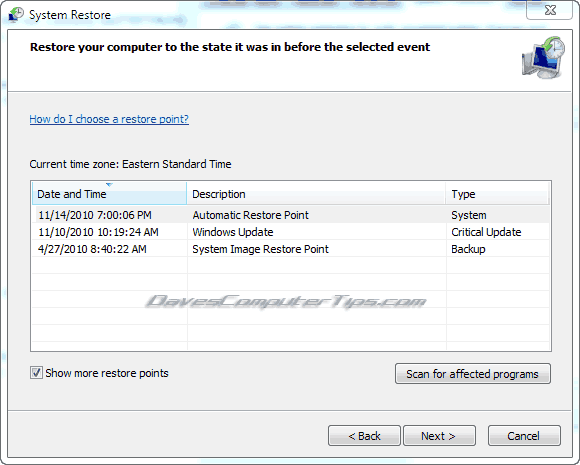Uncheck Show more restore points checkbox
The image size is (580, 465).
click(36, 373)
